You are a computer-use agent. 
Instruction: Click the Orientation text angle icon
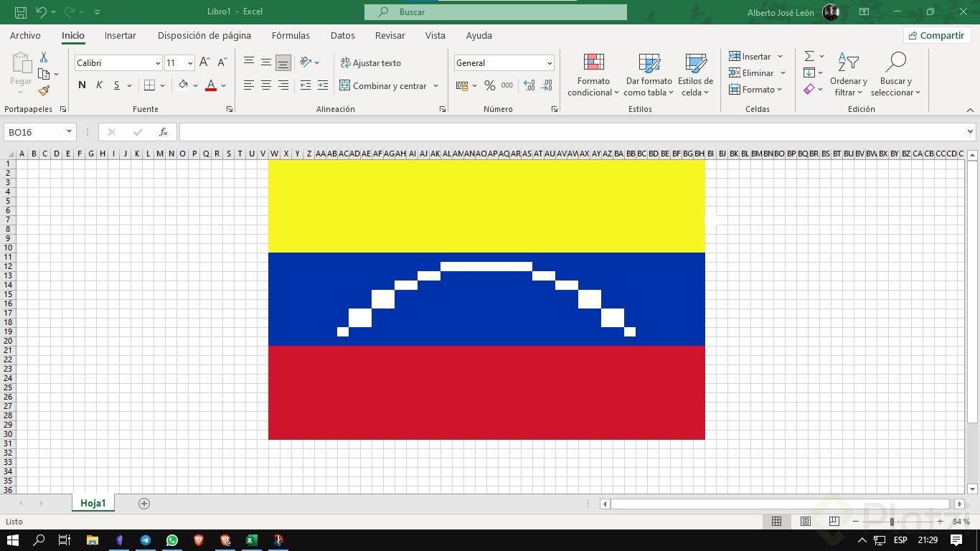pos(306,62)
